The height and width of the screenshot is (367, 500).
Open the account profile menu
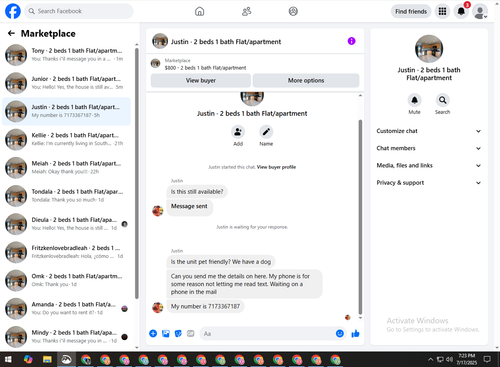(480, 11)
